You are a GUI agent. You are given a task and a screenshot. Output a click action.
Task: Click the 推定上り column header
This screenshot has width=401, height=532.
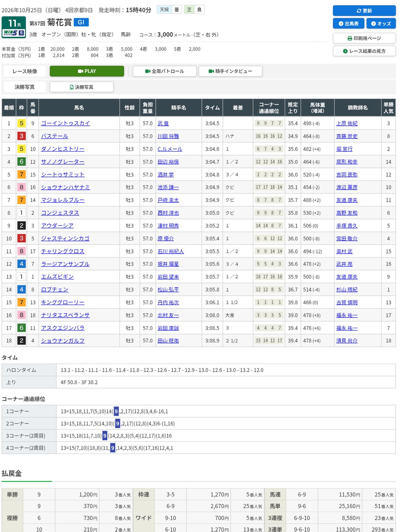[293, 108]
